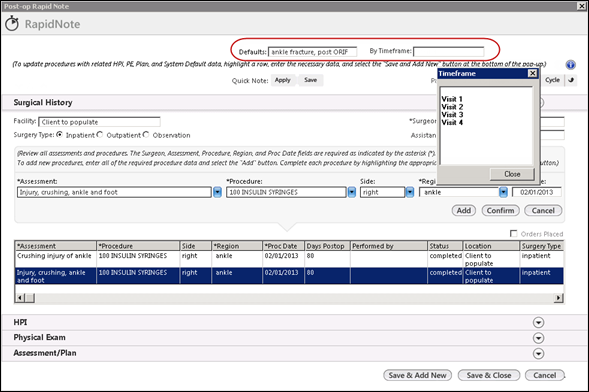Choose Visit 2 in Timeframe list
The width and height of the screenshot is (589, 392).
452,107
